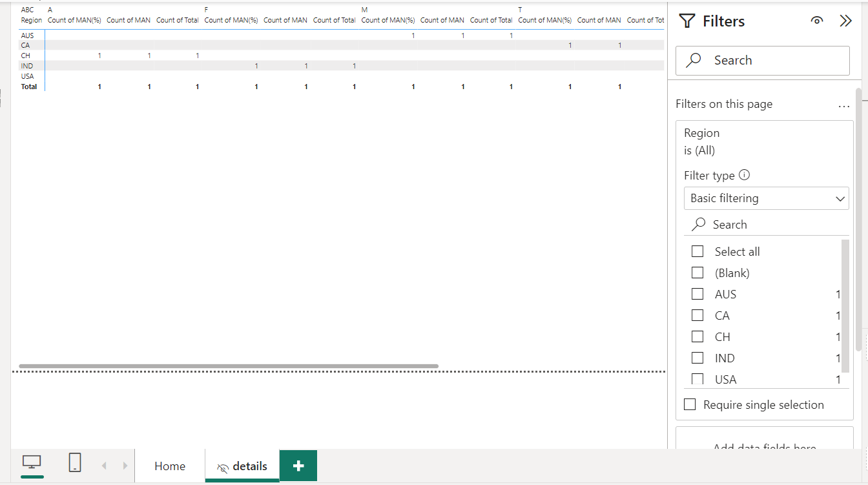Screen dimensions: 868x485
Task: Check the (Blank) checkbox
Action: tap(697, 273)
